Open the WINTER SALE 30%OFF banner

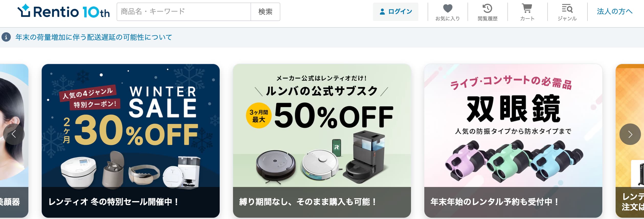pos(131,126)
